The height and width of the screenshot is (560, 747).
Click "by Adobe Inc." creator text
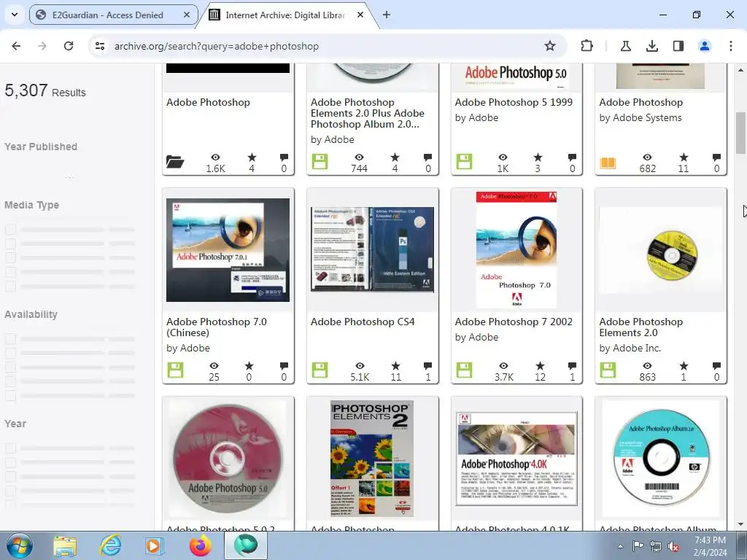pos(630,349)
